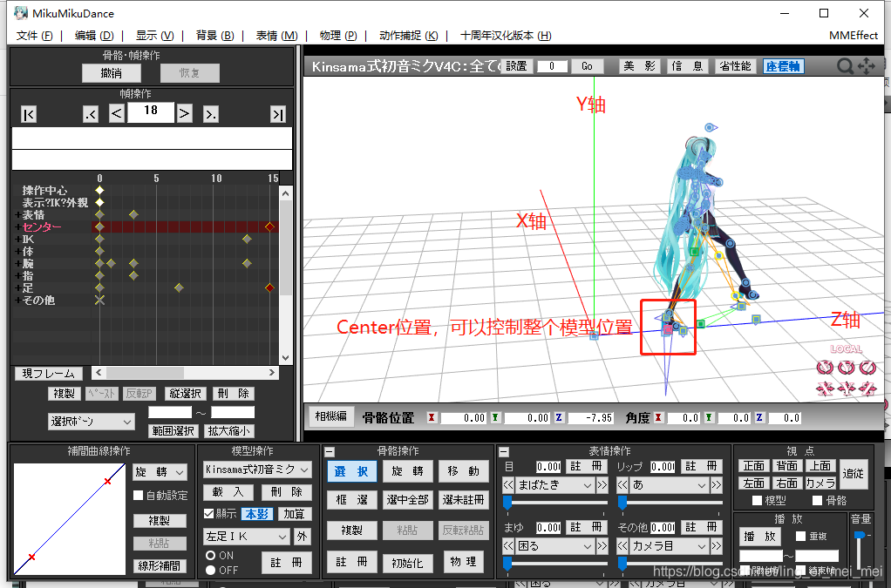This screenshot has height=588, width=891.
Task: Click the Z-axis move handle under LOCAL
Action: [x=867, y=389]
